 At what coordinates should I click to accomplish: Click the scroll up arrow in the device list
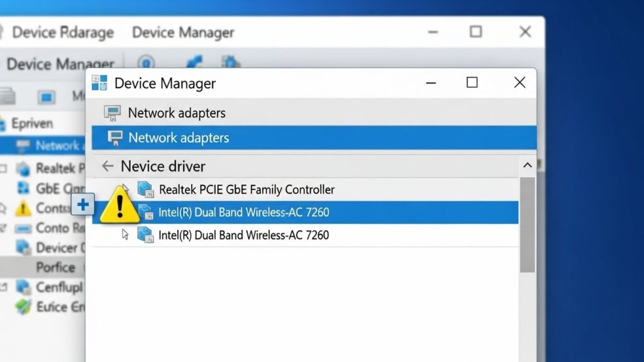pyautogui.click(x=527, y=166)
